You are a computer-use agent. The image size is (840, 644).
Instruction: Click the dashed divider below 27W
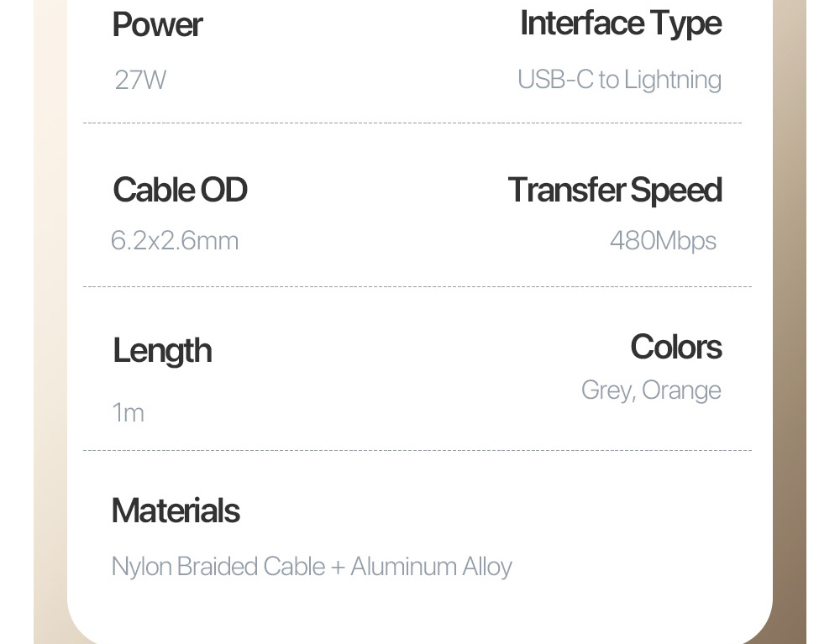pos(412,123)
